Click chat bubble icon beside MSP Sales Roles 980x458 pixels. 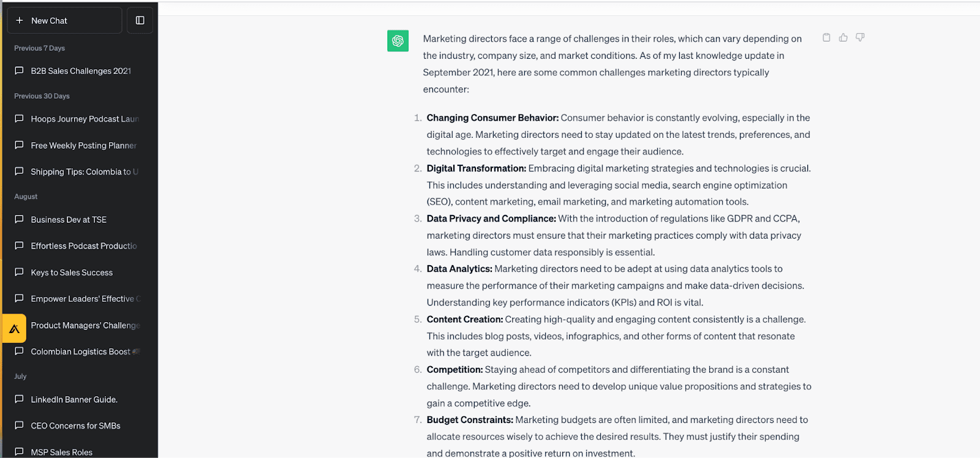coord(19,452)
